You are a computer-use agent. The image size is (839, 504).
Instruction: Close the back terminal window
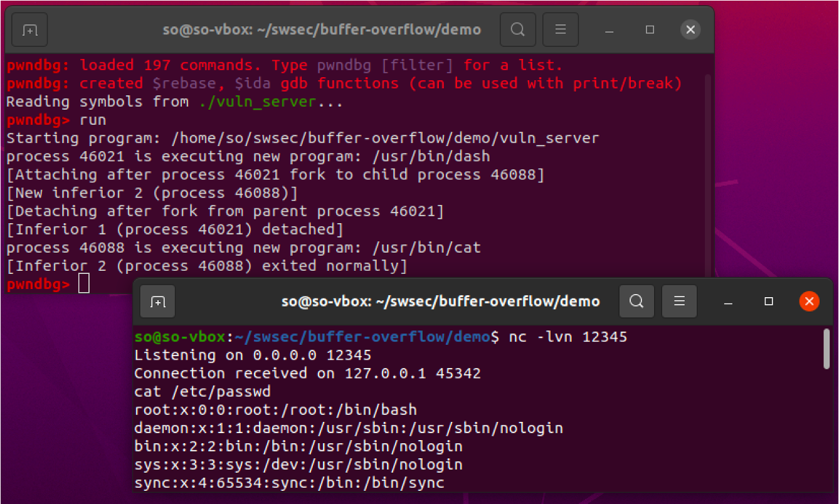(x=690, y=29)
